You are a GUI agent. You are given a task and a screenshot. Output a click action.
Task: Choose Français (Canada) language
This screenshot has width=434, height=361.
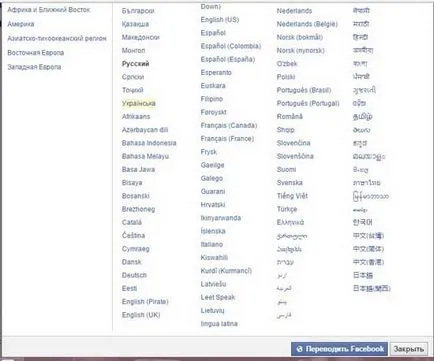[229, 126]
